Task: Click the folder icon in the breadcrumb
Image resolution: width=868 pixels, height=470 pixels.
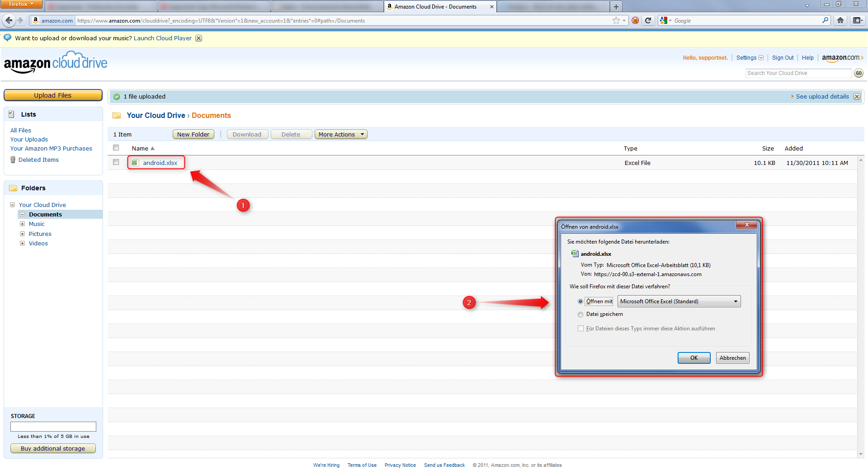Action: click(x=117, y=115)
